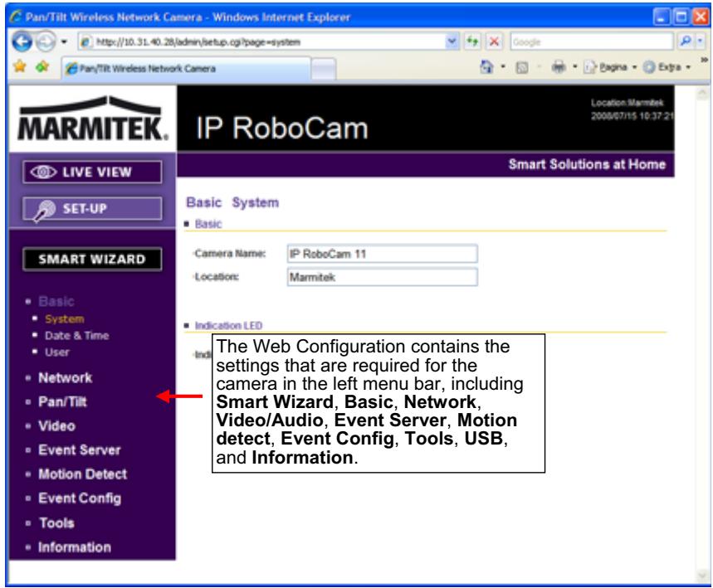Open the Extra tools menu
The image size is (713, 588).
coord(667,67)
